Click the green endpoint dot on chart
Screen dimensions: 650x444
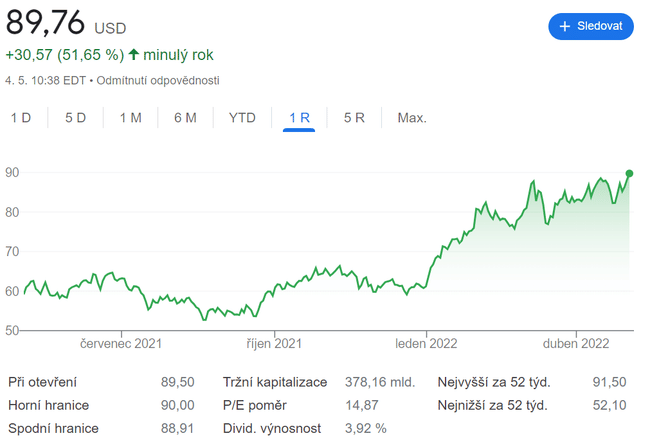pos(630,173)
